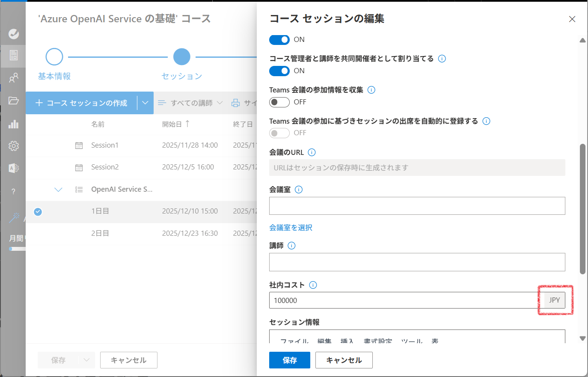The width and height of the screenshot is (588, 377).
Task: Click the info icon next to コース管理者と講師を共同開催者として割り当てる
Action: (442, 59)
